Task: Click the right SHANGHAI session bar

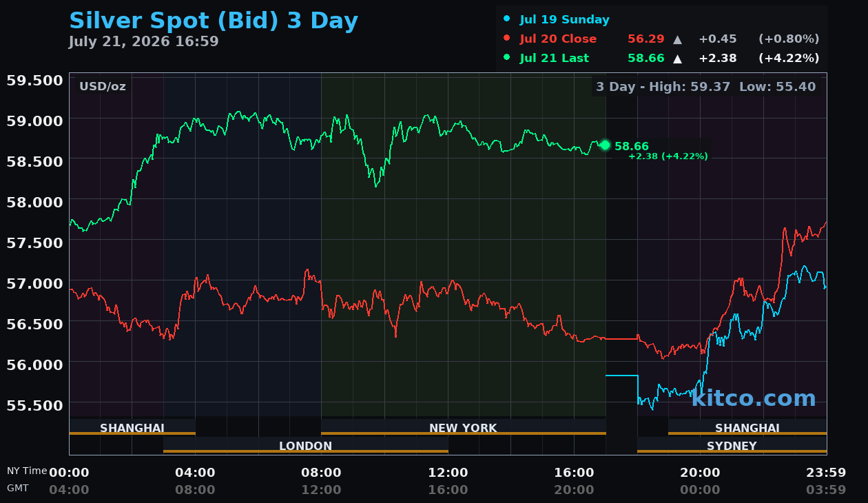Action: [747, 427]
